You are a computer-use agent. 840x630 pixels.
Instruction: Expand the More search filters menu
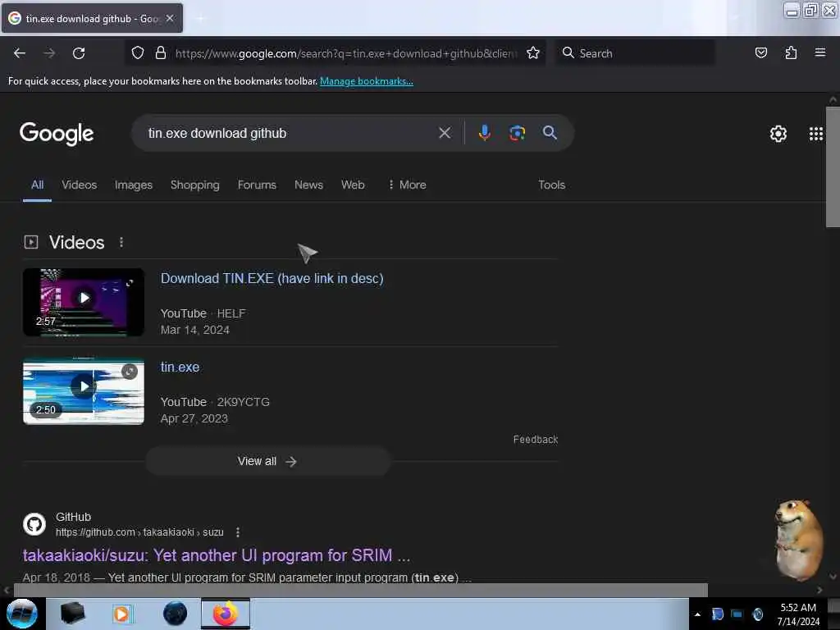pyautogui.click(x=407, y=185)
